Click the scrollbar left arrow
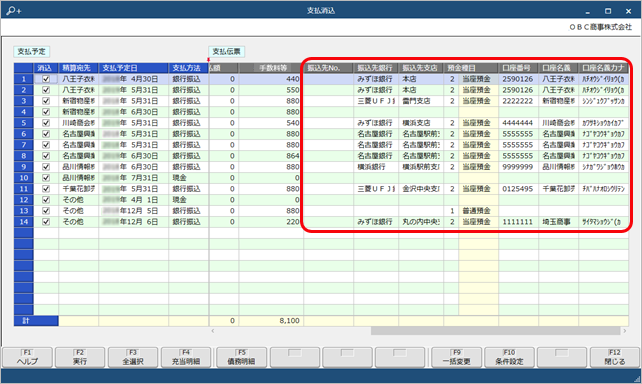 [212, 331]
